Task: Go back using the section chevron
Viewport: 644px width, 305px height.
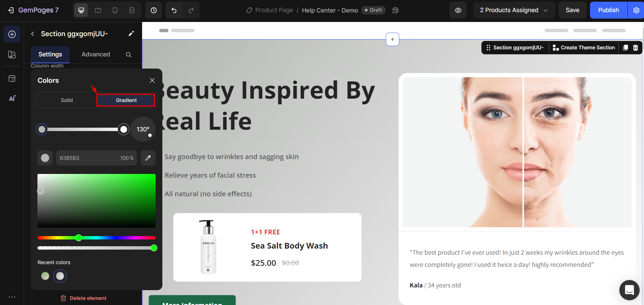Action: point(33,34)
